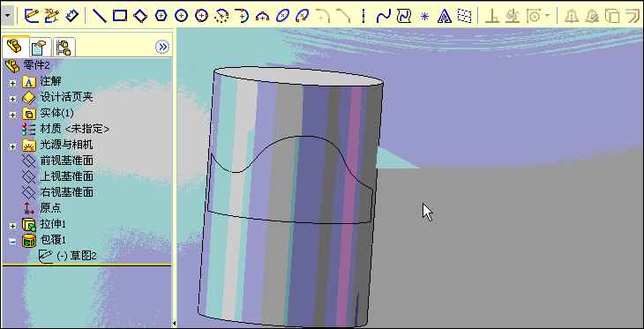
Task: Switch to the PropertyManager tab
Action: pyautogui.click(x=41, y=48)
